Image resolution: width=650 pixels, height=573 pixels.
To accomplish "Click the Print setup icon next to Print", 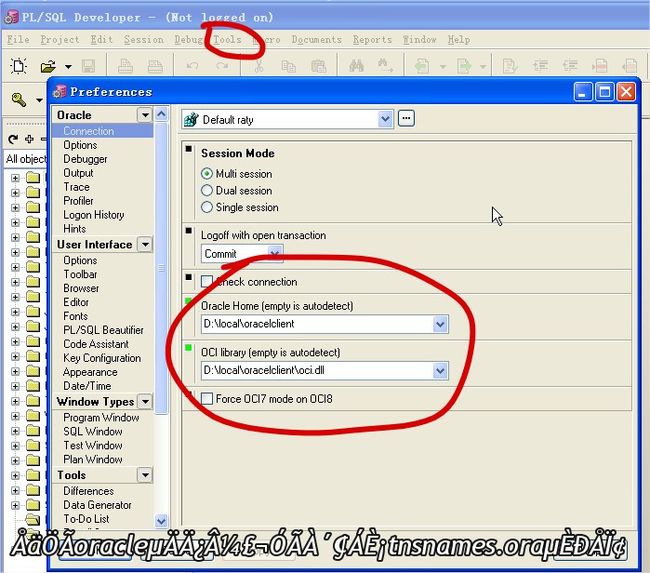I will 155,66.
